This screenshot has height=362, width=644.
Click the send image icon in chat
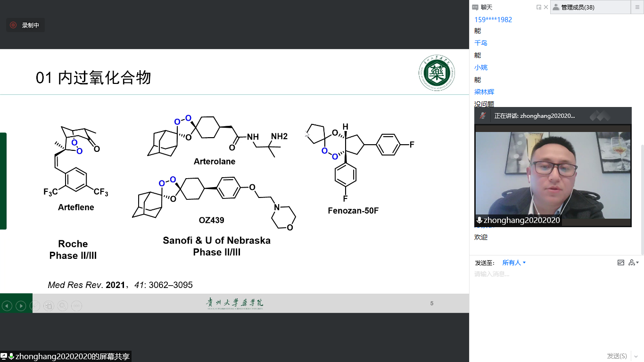(x=621, y=263)
